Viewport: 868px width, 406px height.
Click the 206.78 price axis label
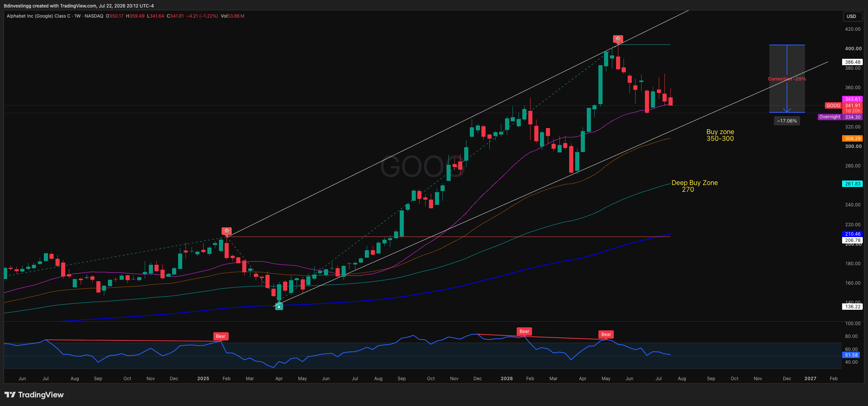(853, 240)
